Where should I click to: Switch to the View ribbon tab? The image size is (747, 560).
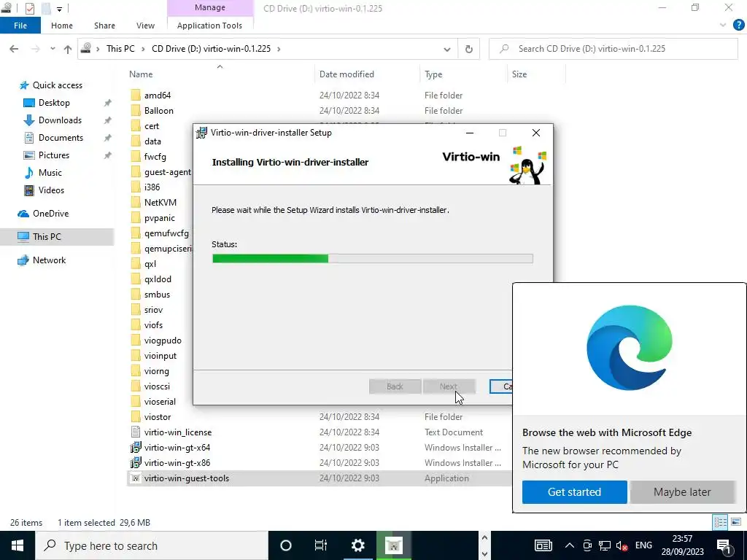(x=145, y=26)
